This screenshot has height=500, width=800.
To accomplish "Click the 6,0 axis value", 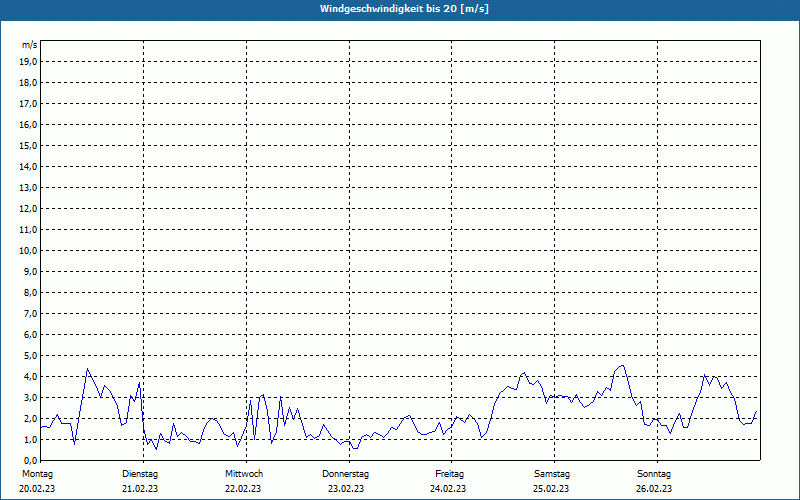I will (x=30, y=334).
